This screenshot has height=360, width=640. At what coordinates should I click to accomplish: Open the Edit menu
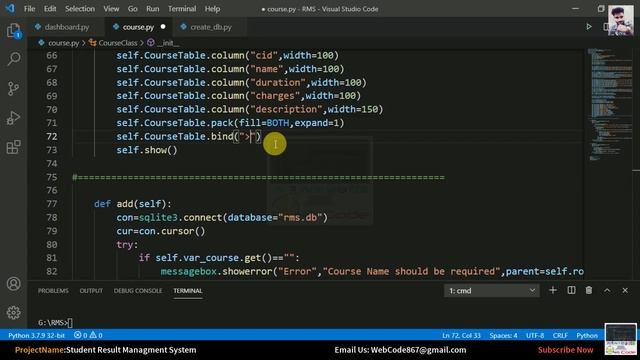point(50,9)
